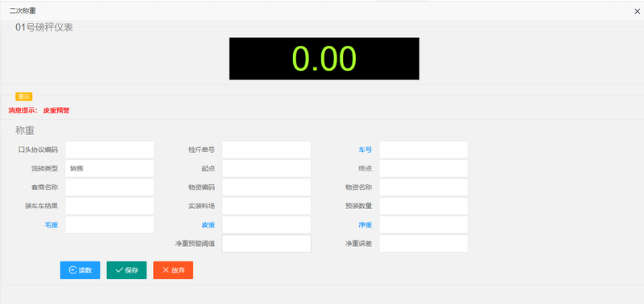The height and width of the screenshot is (304, 644).
Task: Click the 物资名称 input field
Action: pyautogui.click(x=423, y=187)
